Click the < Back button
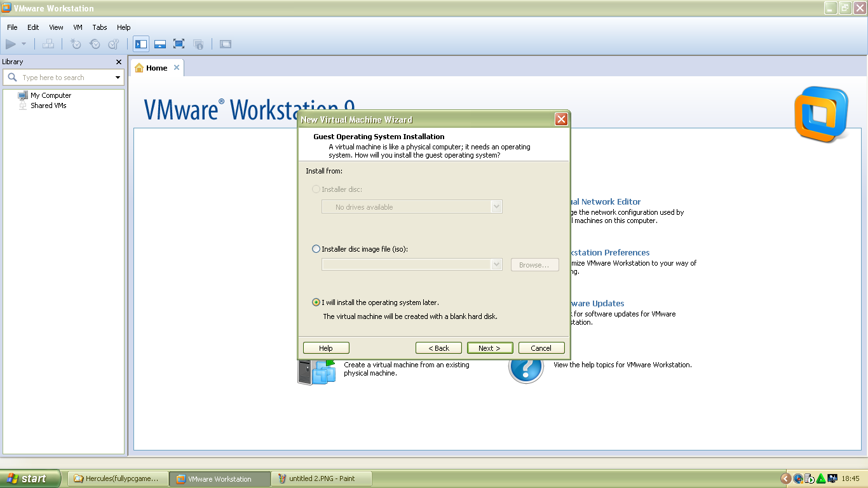This screenshot has height=488, width=868. point(438,348)
